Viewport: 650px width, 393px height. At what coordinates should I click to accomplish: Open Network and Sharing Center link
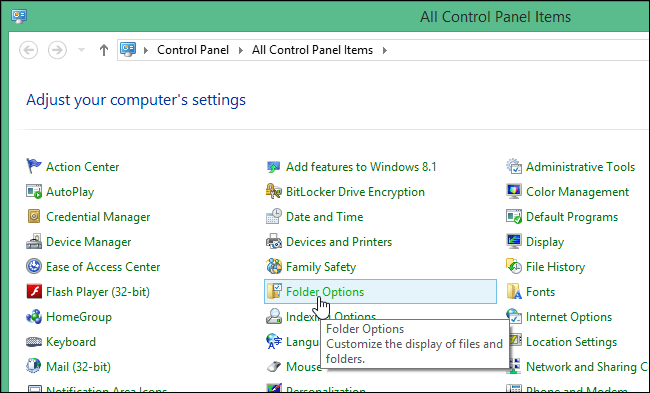[x=587, y=367]
